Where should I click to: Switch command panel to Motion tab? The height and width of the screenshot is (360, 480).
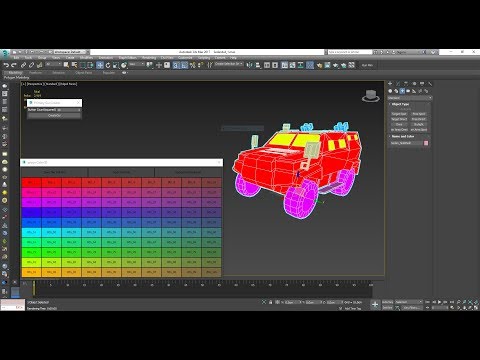(414, 83)
